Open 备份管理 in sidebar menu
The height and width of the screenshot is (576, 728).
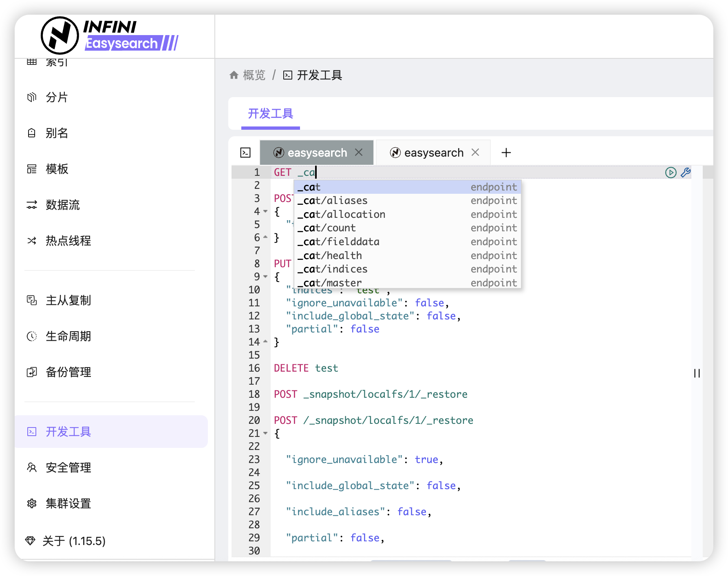pos(68,372)
